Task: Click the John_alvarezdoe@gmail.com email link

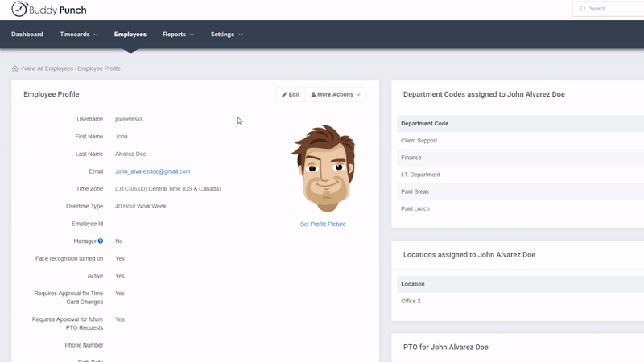Action: [153, 171]
